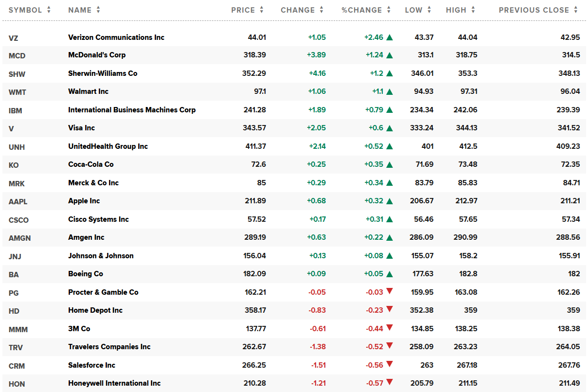Click the MRK ticker symbol
Viewport: 587px width, 392px height.
click(17, 183)
